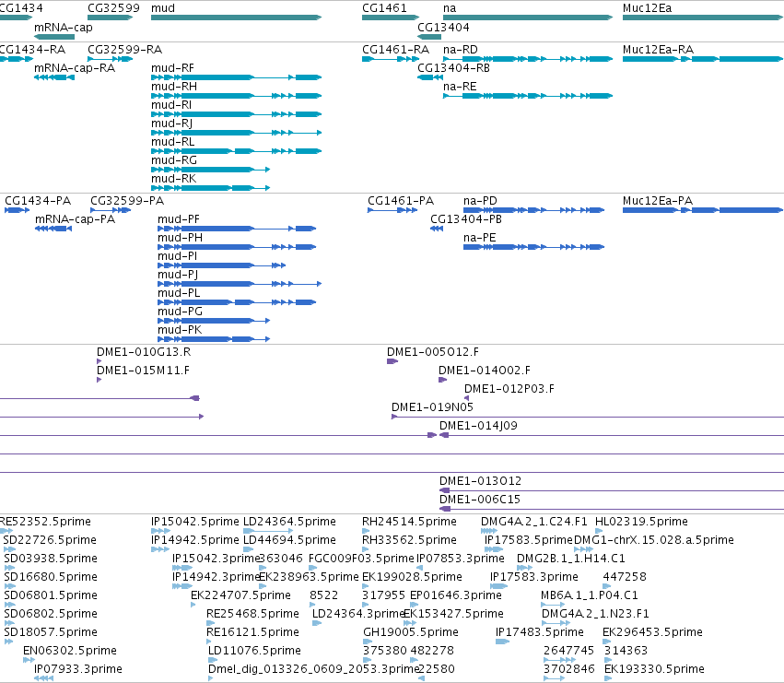784x683 pixels.
Task: Select protein feature CG1461-PA
Action: (x=392, y=210)
